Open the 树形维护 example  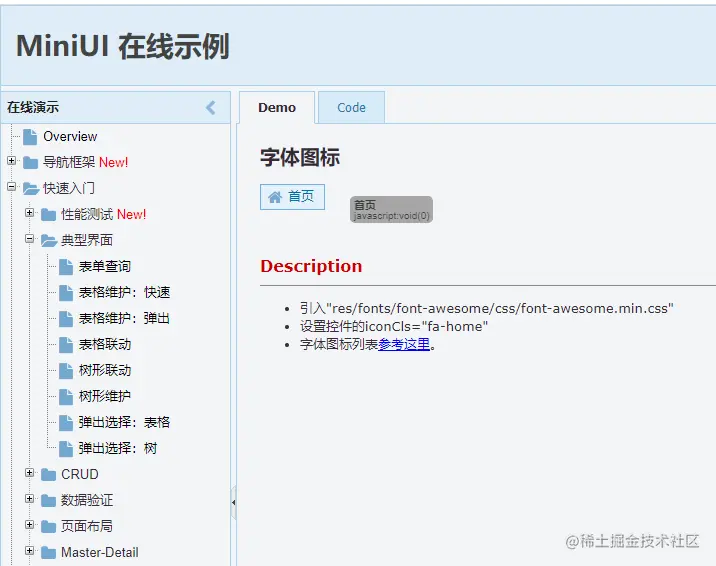click(x=105, y=397)
